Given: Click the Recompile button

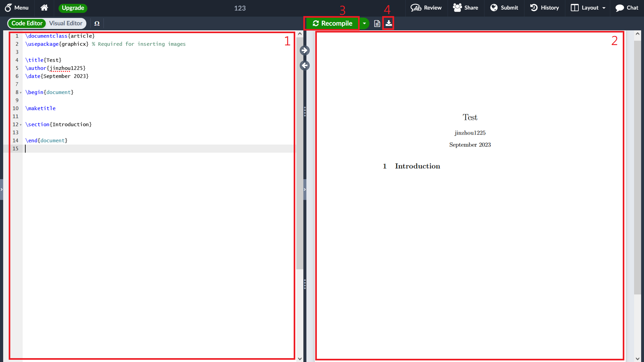Looking at the screenshot, I should [332, 23].
